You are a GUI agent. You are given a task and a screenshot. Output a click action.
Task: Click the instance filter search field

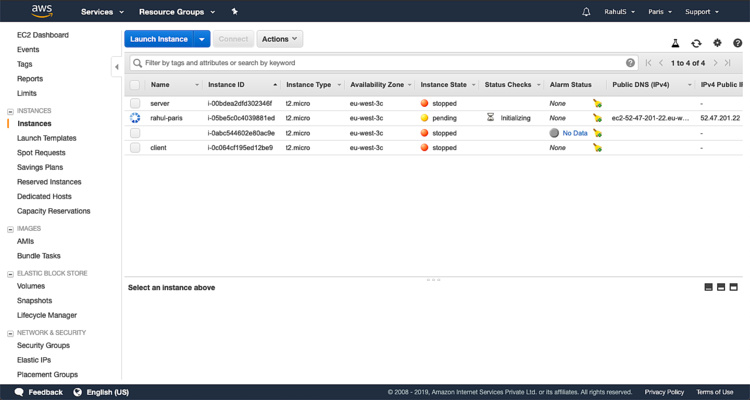click(380, 63)
